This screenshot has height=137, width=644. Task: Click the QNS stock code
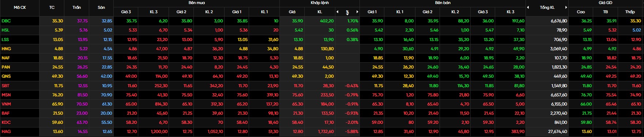(x=6, y=76)
